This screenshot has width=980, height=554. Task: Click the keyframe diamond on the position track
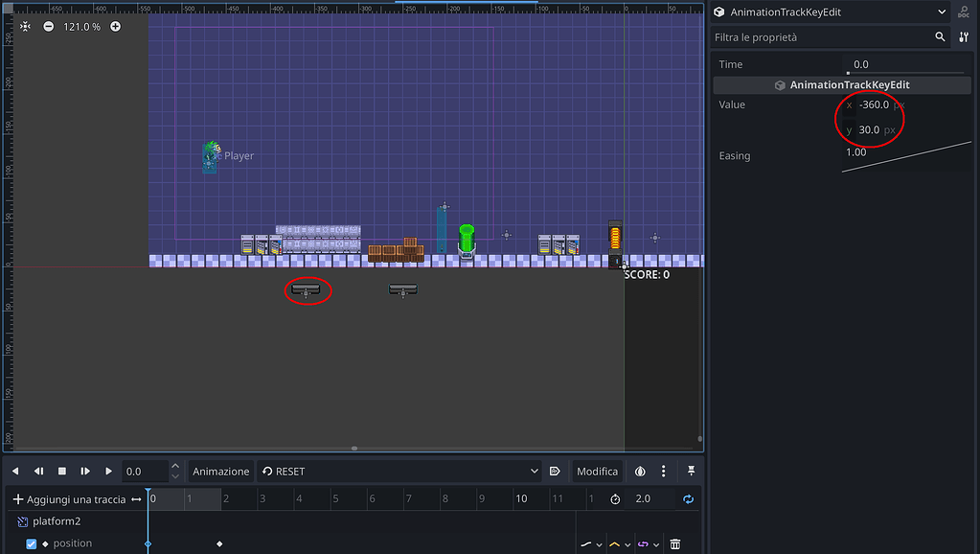click(218, 542)
